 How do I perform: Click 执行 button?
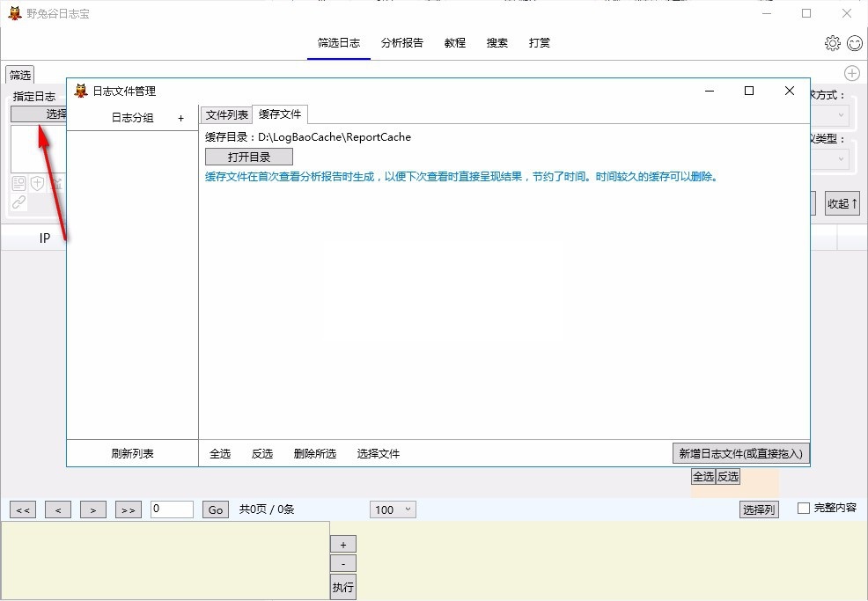343,587
